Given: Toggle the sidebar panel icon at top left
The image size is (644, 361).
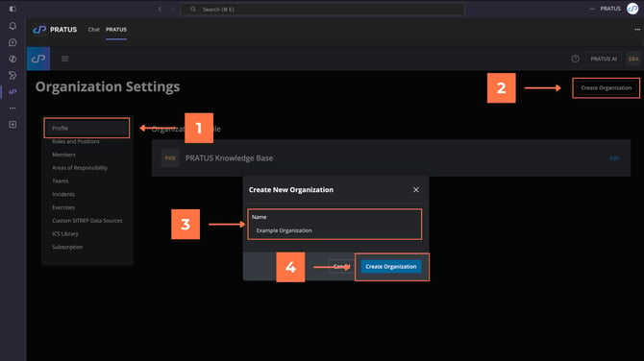Looking at the screenshot, I should click(x=12, y=9).
